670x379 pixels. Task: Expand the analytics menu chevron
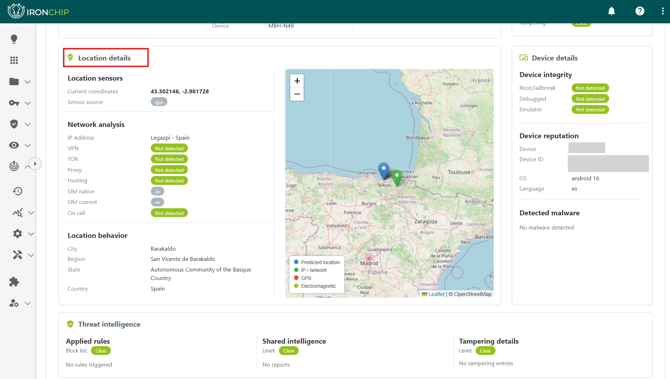(31, 212)
